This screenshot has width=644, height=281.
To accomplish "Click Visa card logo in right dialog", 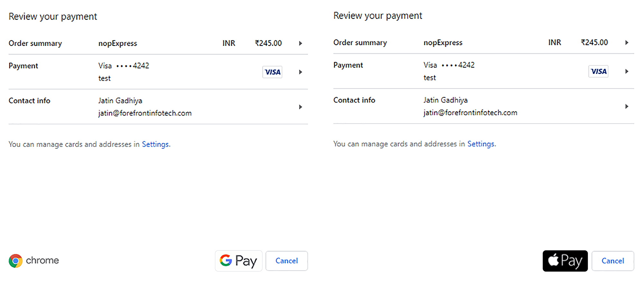I will pyautogui.click(x=598, y=71).
